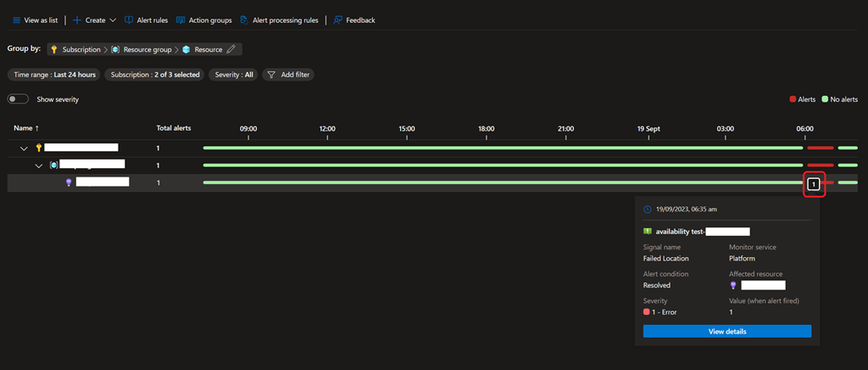Image resolution: width=868 pixels, height=370 pixels.
Task: Open the Time range filter
Action: [54, 75]
